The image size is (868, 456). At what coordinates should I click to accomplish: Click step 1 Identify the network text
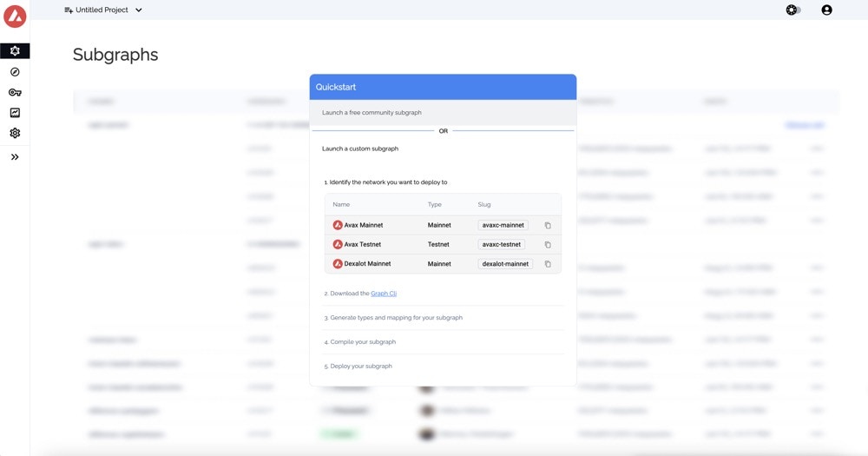tap(386, 182)
